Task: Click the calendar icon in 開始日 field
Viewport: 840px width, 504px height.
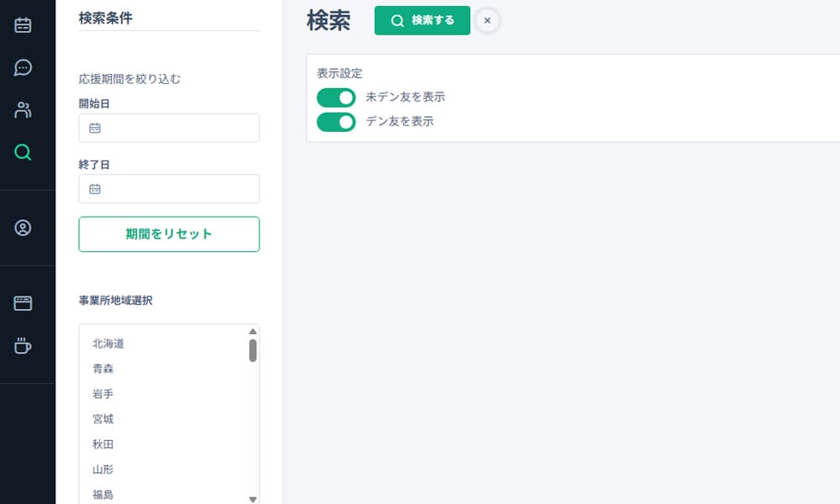Action: 95,129
